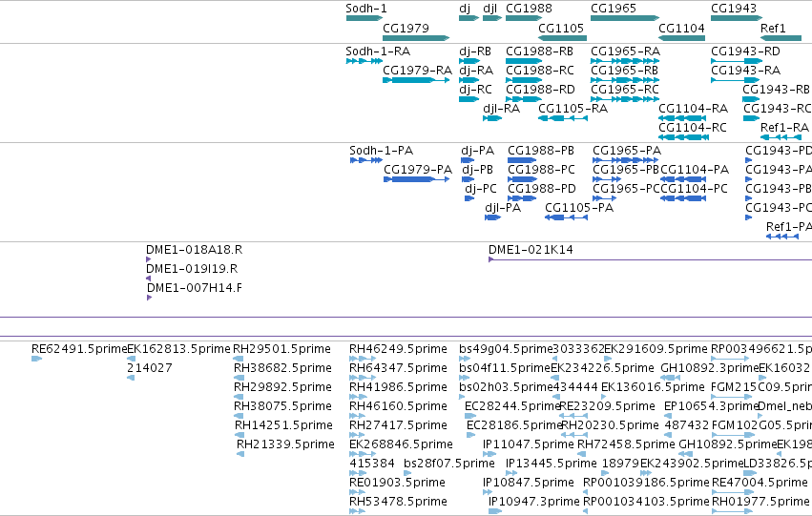Select EST RE62491.5prime
Viewport: 812px width, 516px height.
pos(79,349)
